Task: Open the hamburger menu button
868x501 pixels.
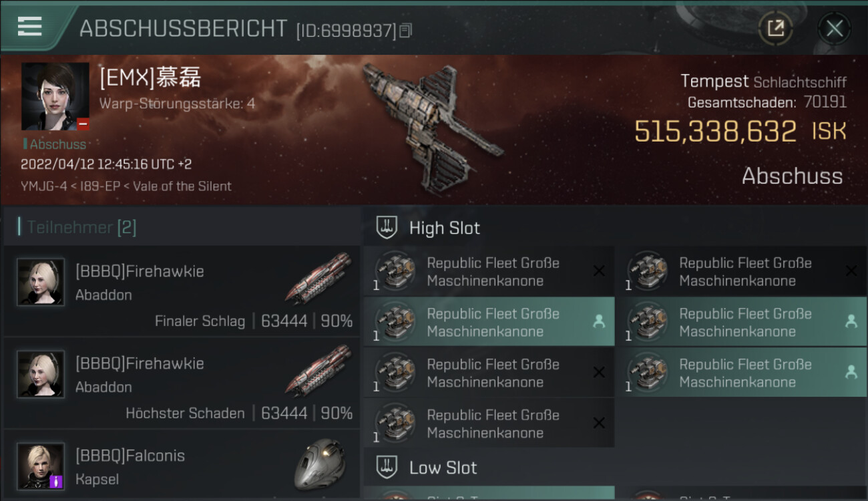Action: (x=30, y=27)
